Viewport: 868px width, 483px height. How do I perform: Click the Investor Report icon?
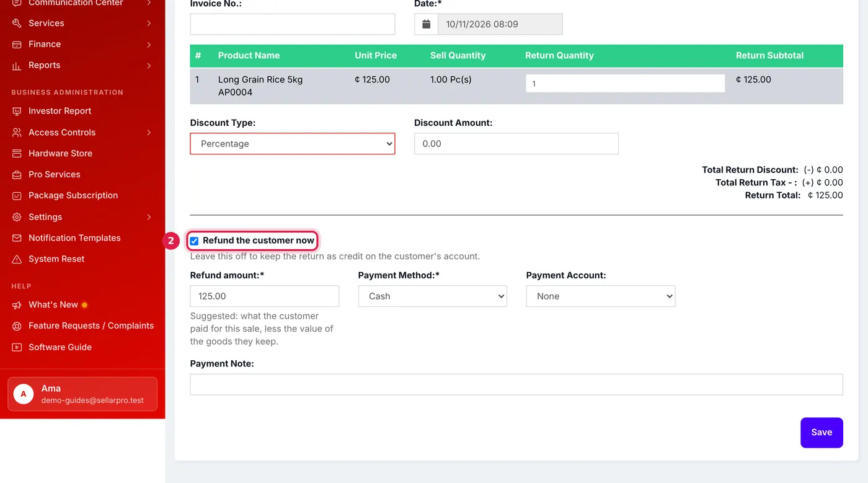point(17,111)
